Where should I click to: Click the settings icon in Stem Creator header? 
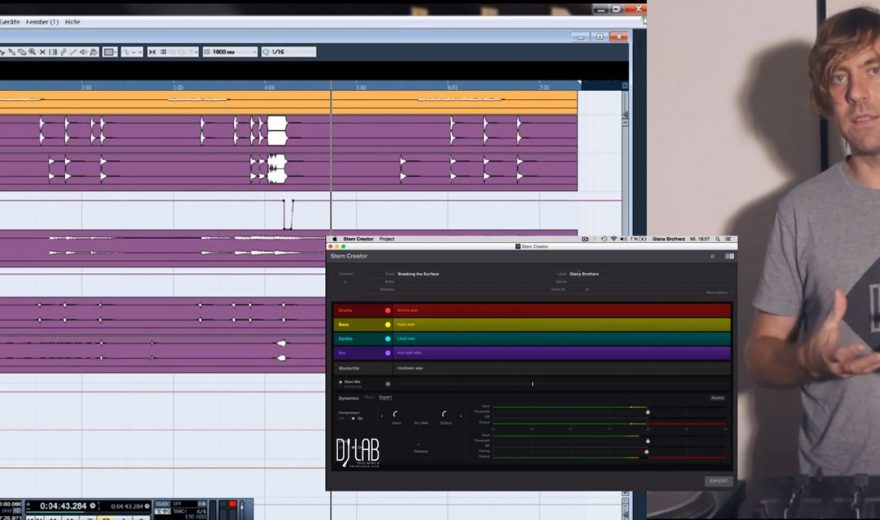pos(713,256)
